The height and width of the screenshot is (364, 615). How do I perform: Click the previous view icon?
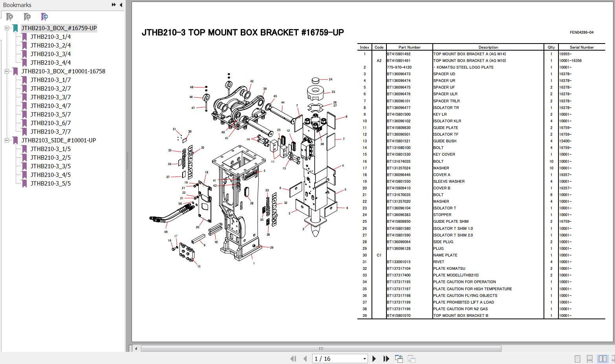coord(399,359)
